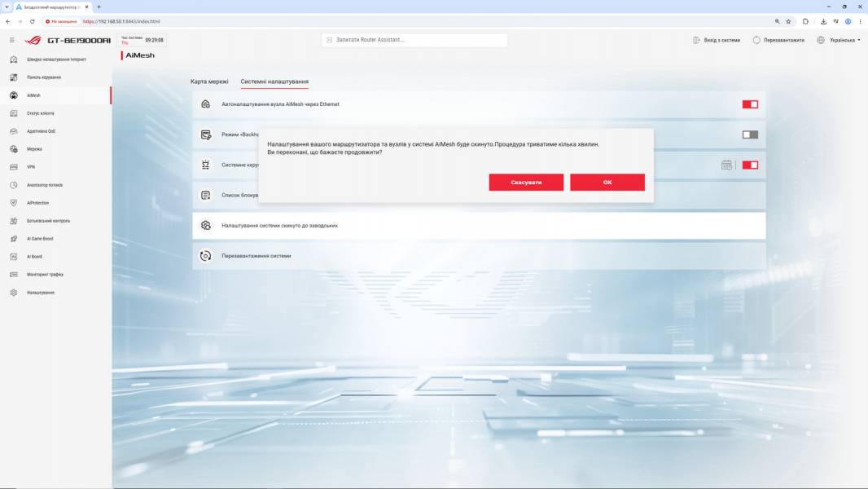Open Аналізатор потоків in the sidebar
Viewport: 868px width, 489px height.
[56, 185]
